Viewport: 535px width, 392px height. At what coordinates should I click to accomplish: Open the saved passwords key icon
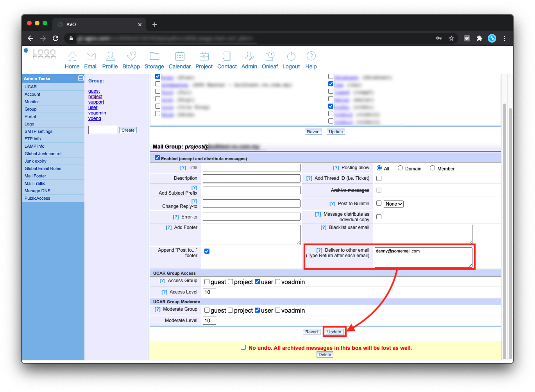pos(439,38)
